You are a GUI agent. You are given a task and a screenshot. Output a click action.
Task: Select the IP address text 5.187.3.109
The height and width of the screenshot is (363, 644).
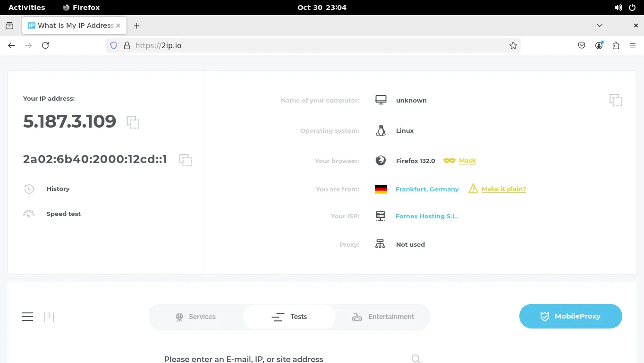[x=69, y=121]
